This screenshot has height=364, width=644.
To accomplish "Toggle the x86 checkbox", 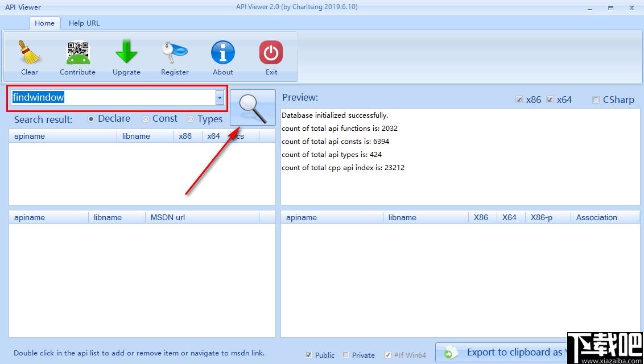I will pos(519,100).
